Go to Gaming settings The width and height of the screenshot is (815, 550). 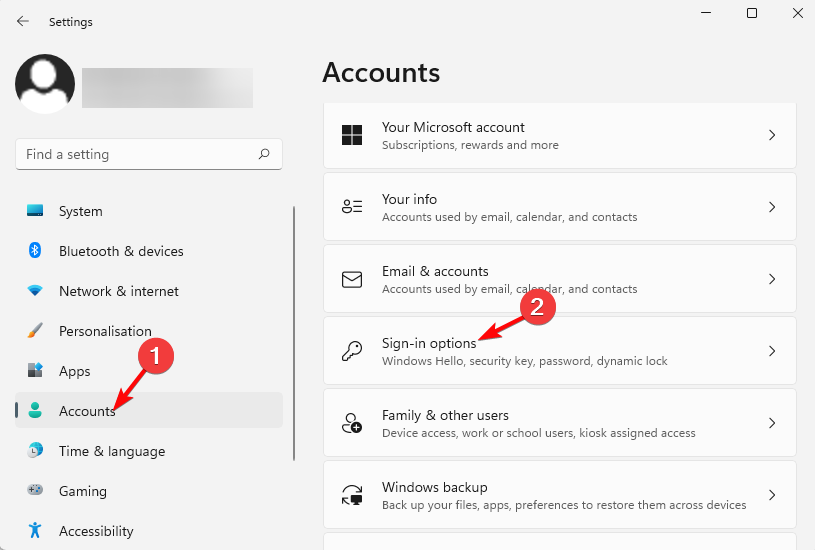149,491
